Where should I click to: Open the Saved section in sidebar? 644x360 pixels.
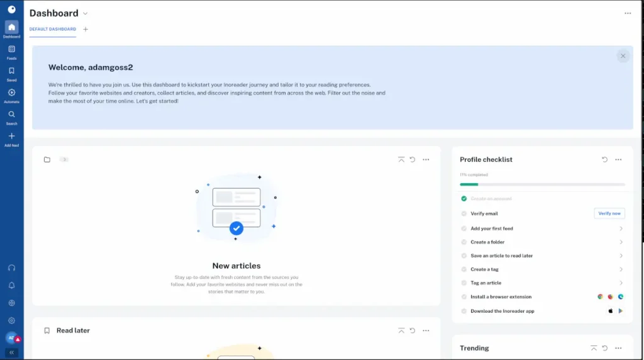click(11, 74)
